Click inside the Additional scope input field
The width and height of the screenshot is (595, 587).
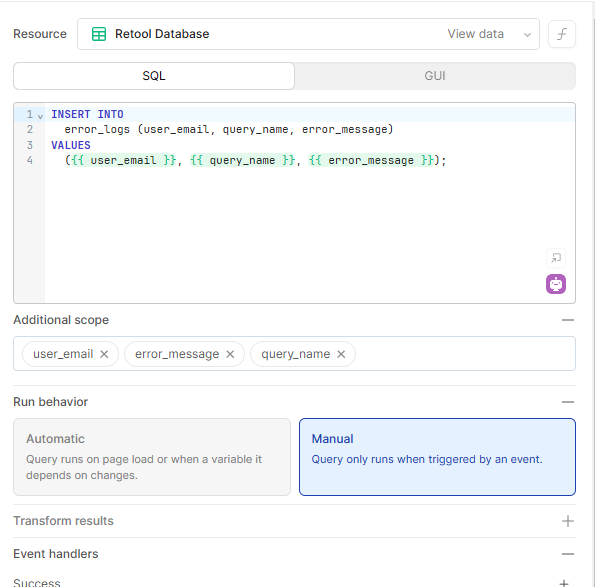point(465,354)
